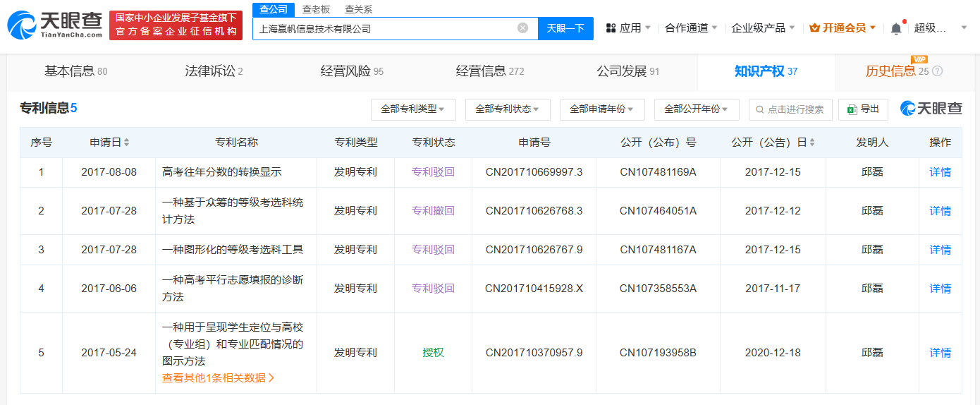
Task: Sort by 申请日 column arrows
Action: pyautogui.click(x=127, y=143)
